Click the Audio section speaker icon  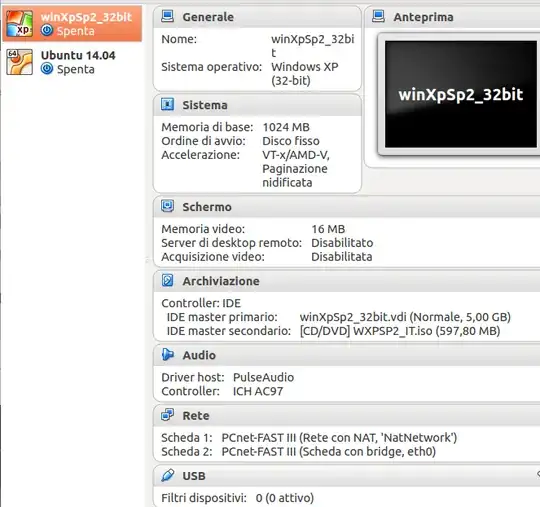[x=168, y=354]
